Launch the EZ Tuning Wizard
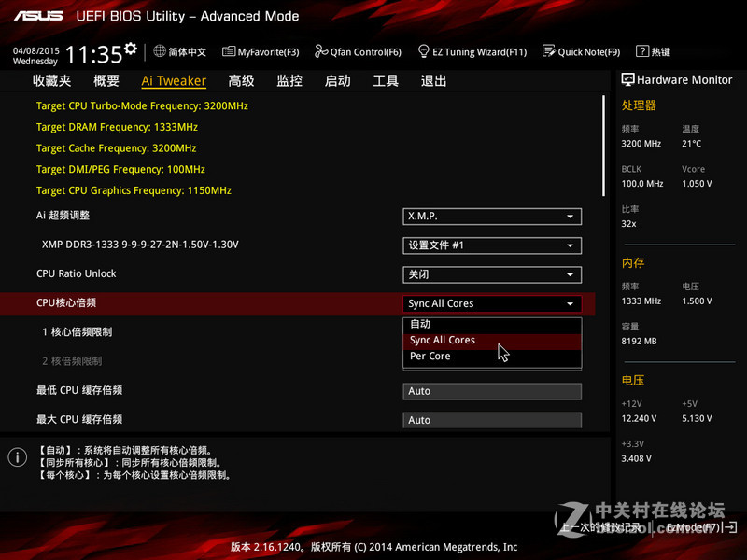Viewport: 747px width, 560px height. pos(472,52)
